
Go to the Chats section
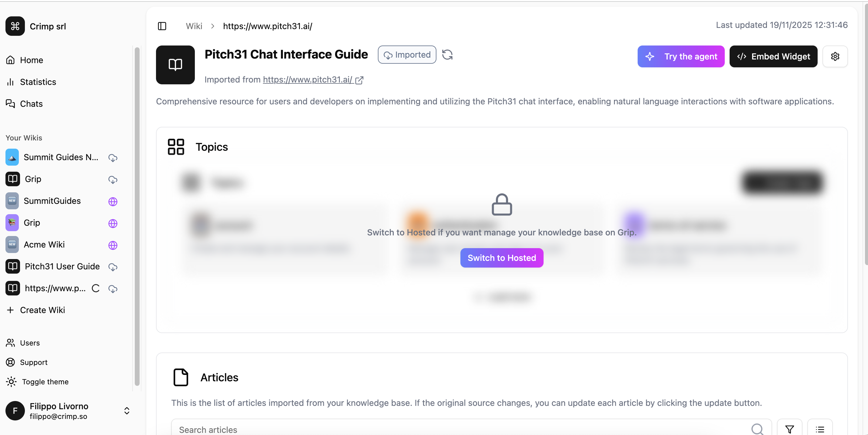[31, 104]
